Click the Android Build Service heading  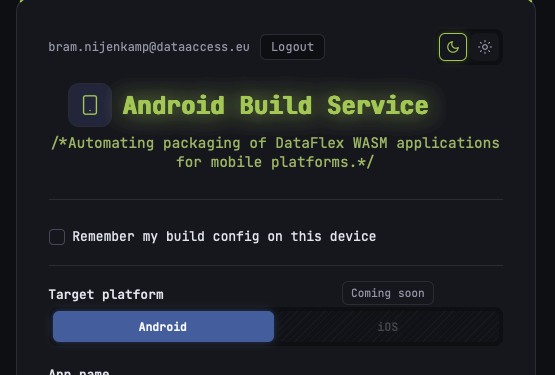tap(276, 106)
